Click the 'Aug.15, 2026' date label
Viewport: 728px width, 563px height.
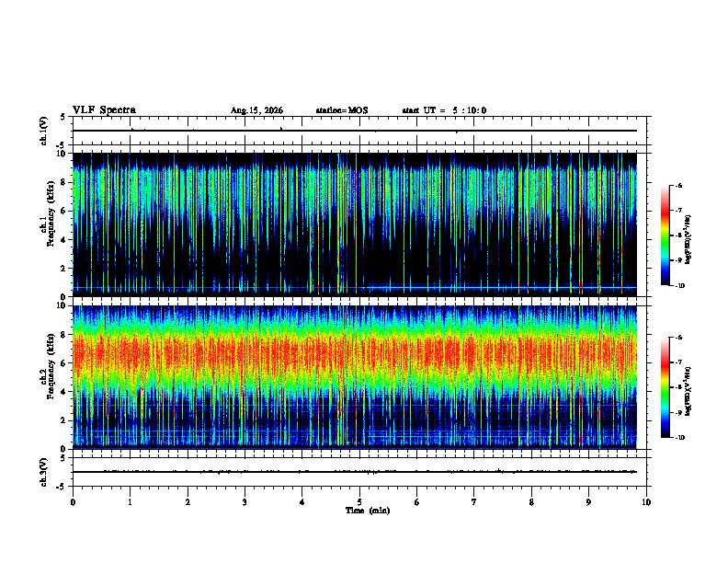[256, 110]
